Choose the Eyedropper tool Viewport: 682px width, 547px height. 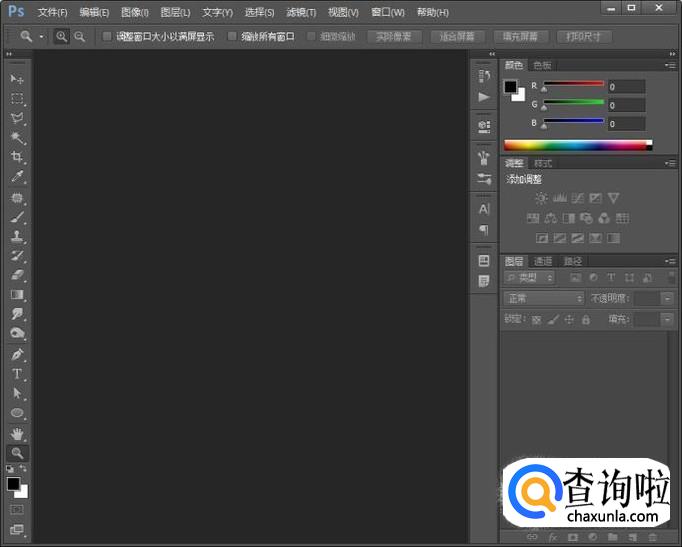[17, 177]
